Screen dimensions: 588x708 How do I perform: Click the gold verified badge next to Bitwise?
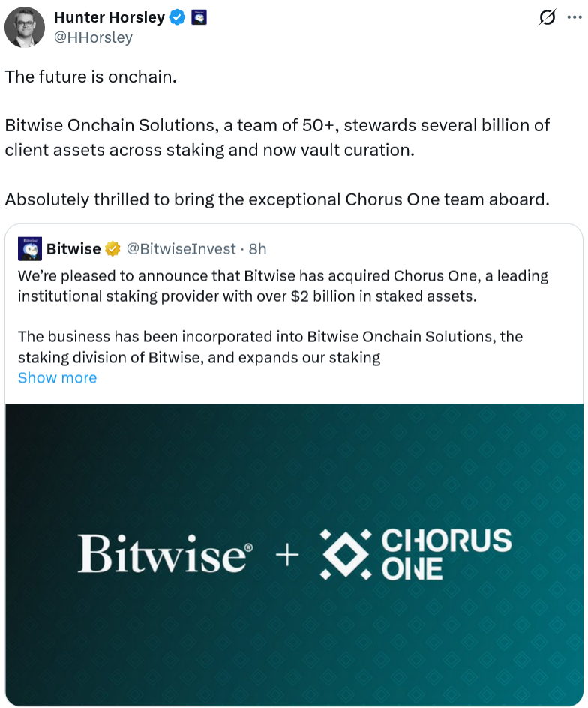112,247
